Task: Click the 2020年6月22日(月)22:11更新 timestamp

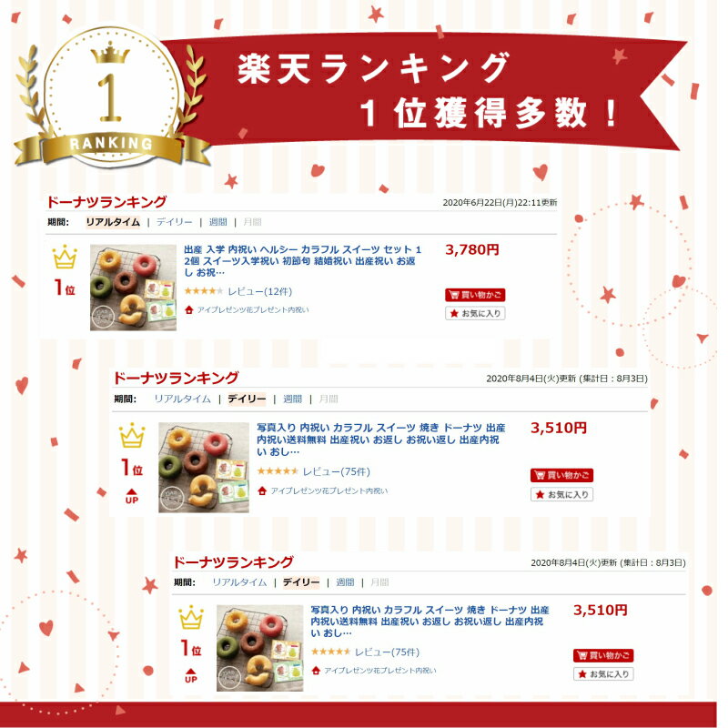Action: (x=500, y=202)
